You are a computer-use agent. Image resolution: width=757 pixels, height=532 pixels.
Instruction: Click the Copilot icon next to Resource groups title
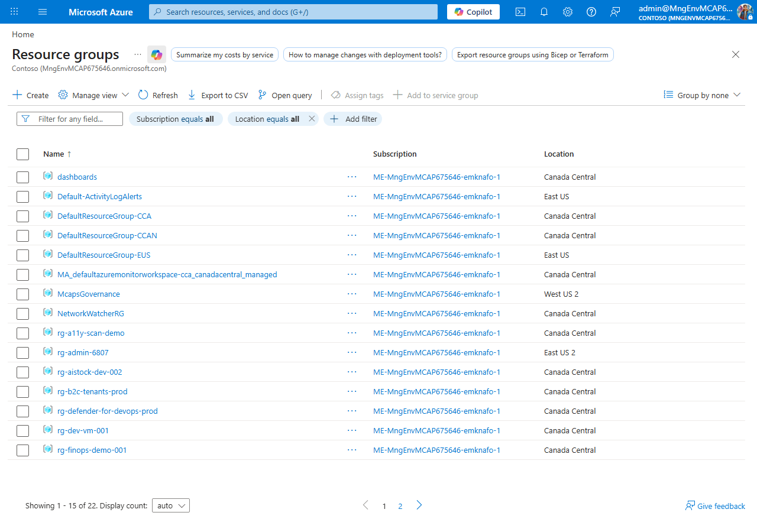pos(156,54)
